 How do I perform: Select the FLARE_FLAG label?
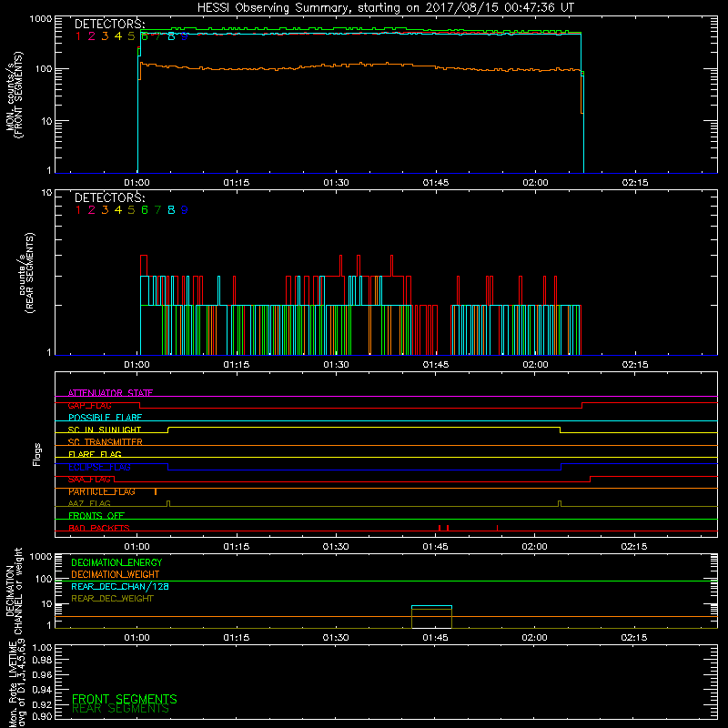[95, 454]
